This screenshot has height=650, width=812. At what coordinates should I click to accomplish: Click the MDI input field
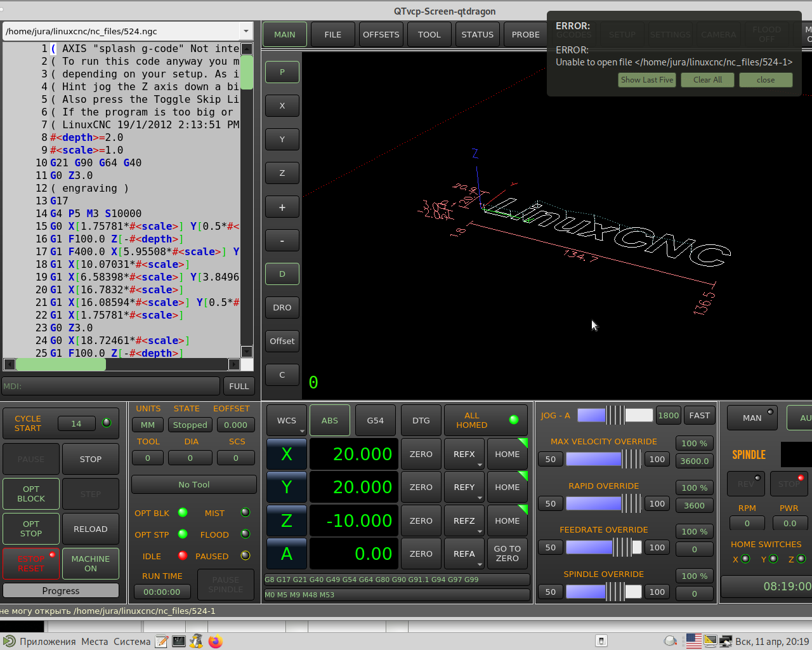click(x=110, y=386)
